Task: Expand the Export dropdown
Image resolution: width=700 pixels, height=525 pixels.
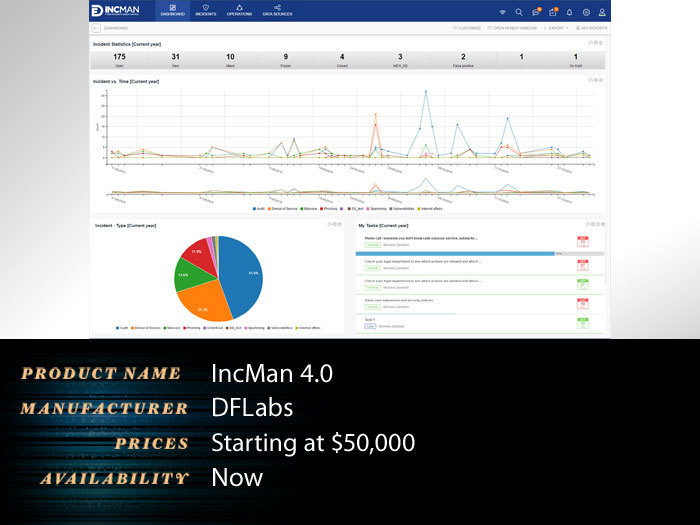Action: click(556, 28)
